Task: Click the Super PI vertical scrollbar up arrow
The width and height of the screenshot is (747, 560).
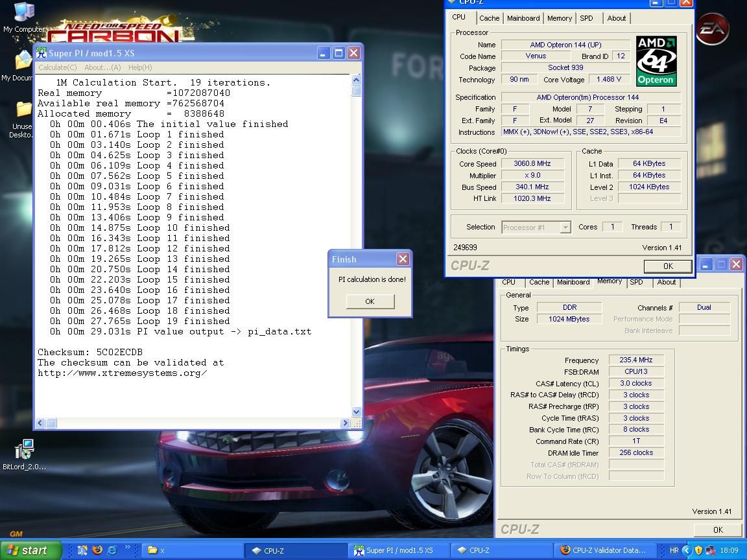Action: [357, 80]
